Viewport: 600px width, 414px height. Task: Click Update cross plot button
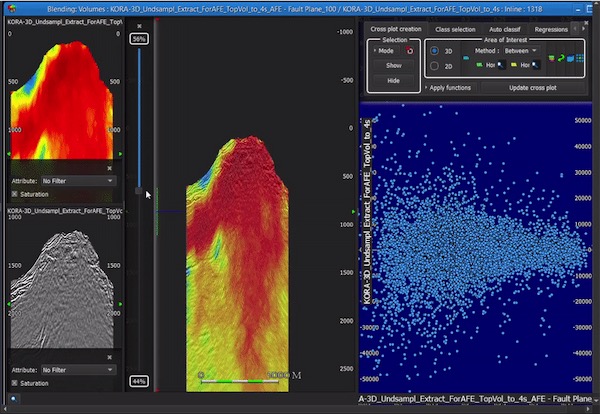pyautogui.click(x=533, y=88)
